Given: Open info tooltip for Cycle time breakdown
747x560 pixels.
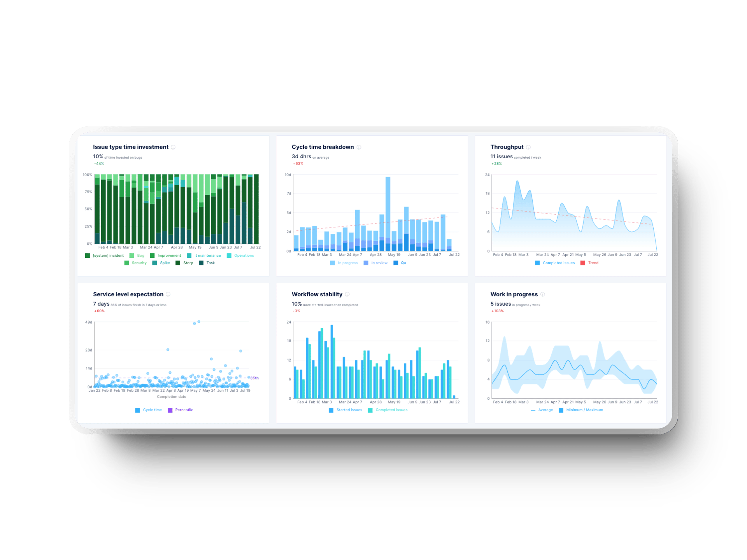Looking at the screenshot, I should coord(359,147).
